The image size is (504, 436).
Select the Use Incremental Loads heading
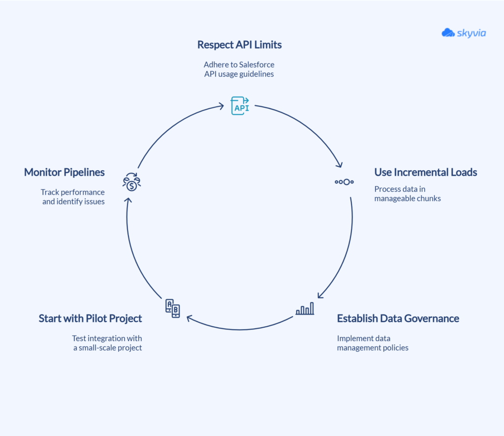[x=426, y=172]
